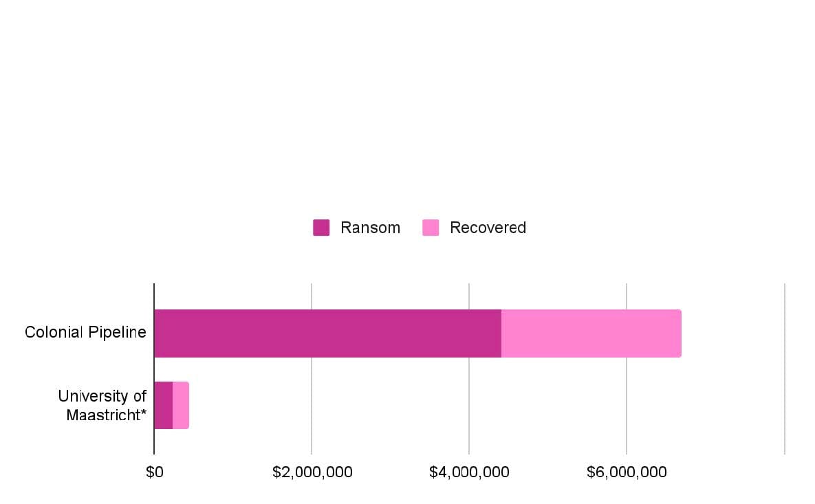The height and width of the screenshot is (504, 815).
Task: Click the $6,000,000 axis tick label
Action: (627, 472)
